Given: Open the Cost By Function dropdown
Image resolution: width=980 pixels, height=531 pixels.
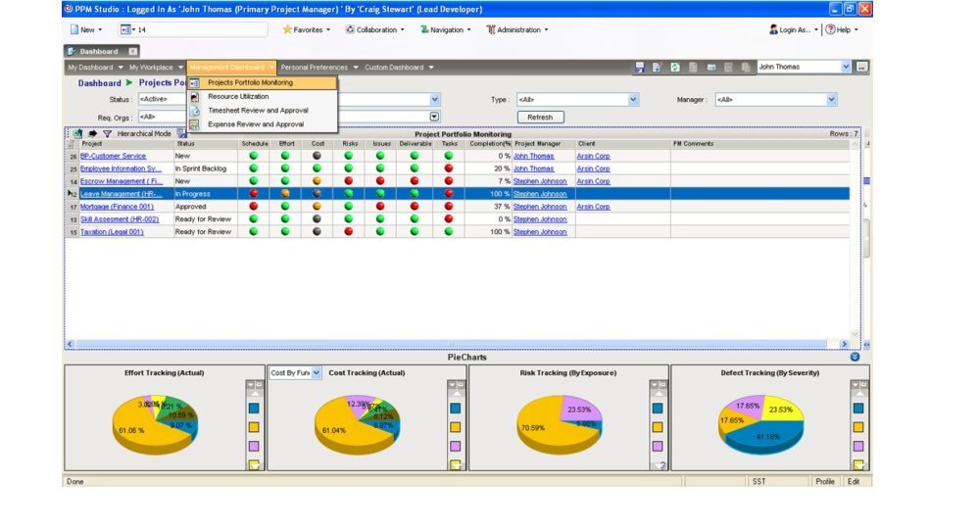Looking at the screenshot, I should pyautogui.click(x=316, y=373).
